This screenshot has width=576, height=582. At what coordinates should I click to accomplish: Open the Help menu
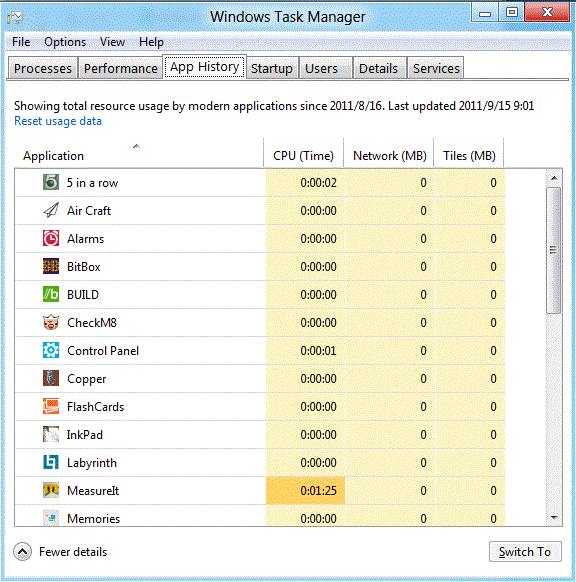tap(151, 42)
